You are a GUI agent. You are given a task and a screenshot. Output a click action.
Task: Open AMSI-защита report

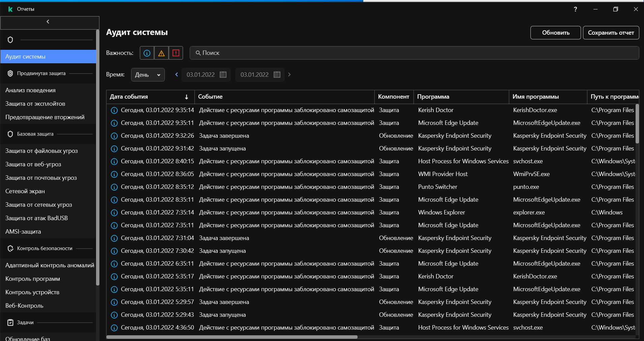48,232
